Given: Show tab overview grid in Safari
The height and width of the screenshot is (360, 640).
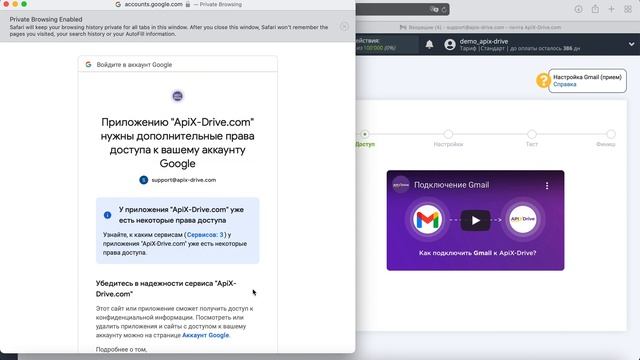Looking at the screenshot, I should coord(628,9).
